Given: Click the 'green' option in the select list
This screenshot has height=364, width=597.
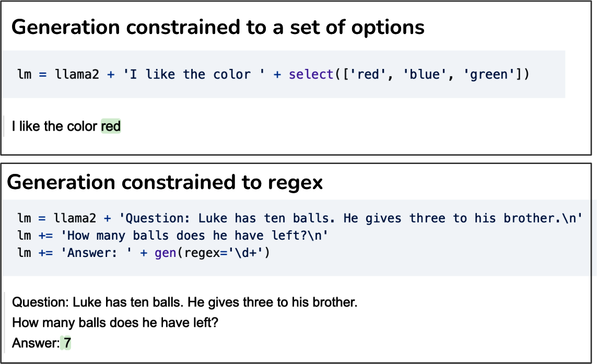Looking at the screenshot, I should tap(489, 74).
